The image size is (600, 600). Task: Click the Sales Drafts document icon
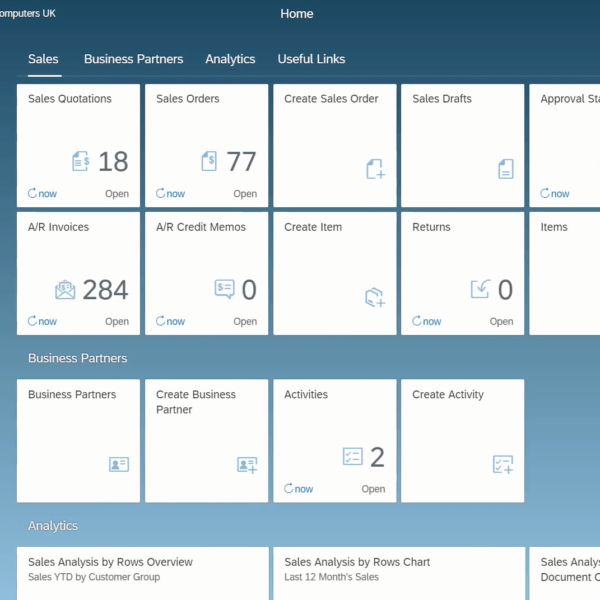coord(505,169)
